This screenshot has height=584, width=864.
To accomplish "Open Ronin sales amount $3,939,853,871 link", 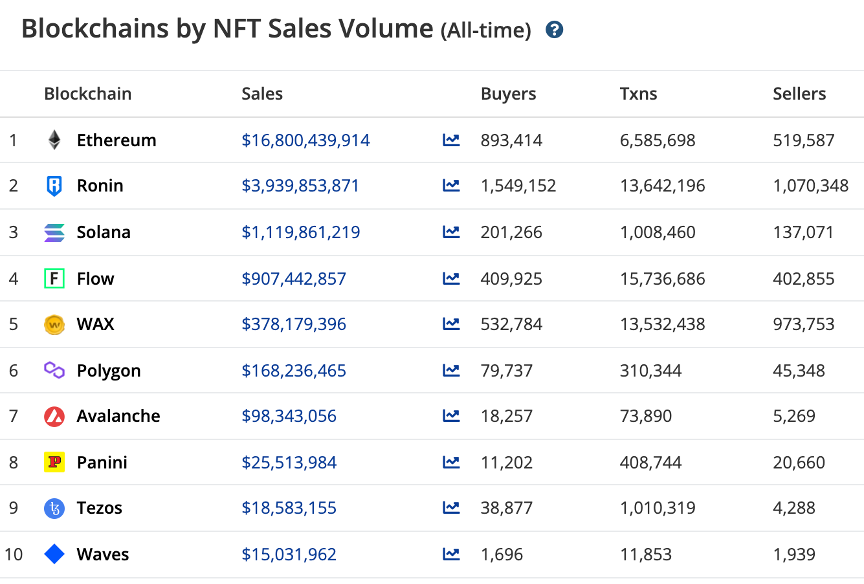I will coord(300,186).
